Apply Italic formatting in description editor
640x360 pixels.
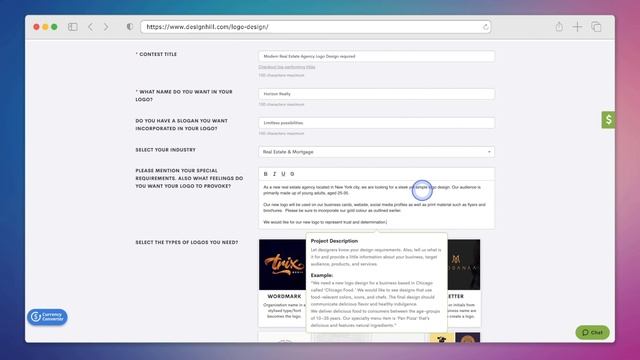tap(274, 174)
